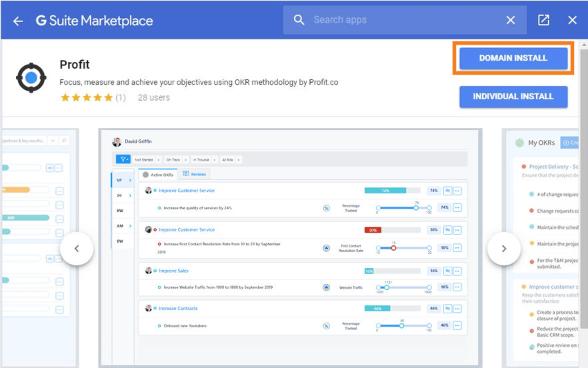Open the center dashboard screenshot
The width and height of the screenshot is (588, 368).
[290, 247]
